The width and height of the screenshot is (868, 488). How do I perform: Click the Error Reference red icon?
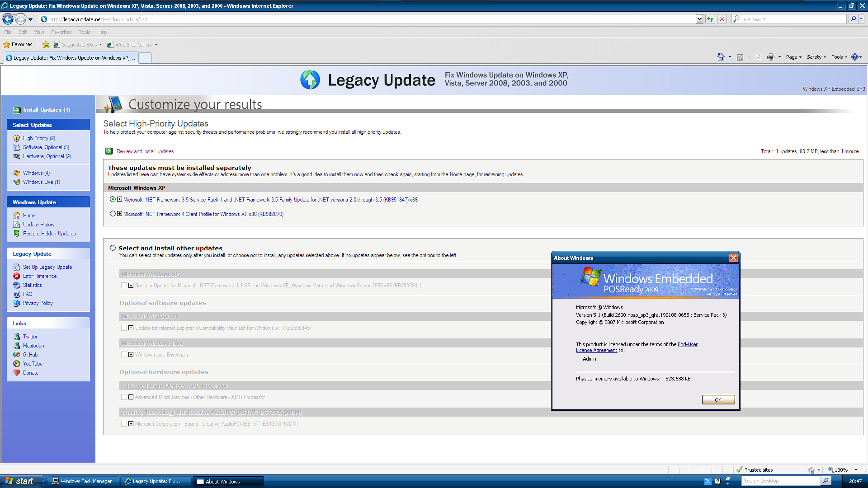pyautogui.click(x=17, y=276)
